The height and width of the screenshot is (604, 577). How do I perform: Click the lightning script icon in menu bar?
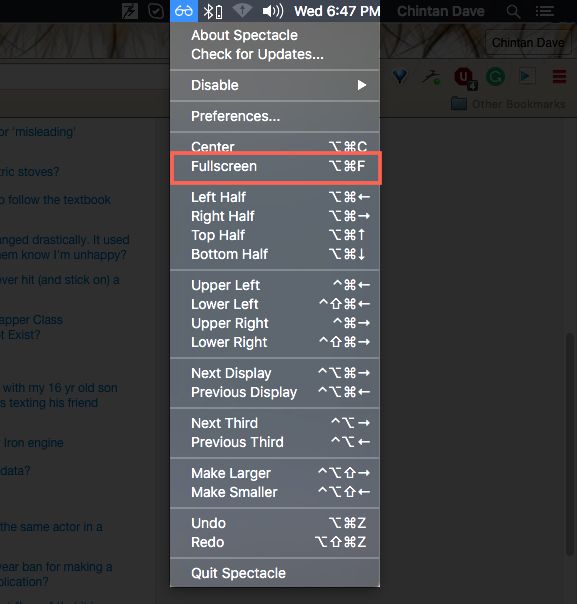click(130, 11)
